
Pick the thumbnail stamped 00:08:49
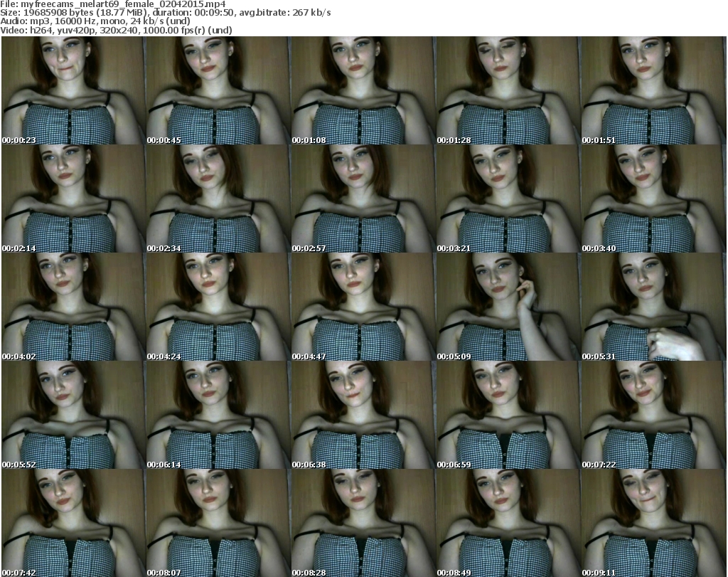pyautogui.click(x=508, y=523)
